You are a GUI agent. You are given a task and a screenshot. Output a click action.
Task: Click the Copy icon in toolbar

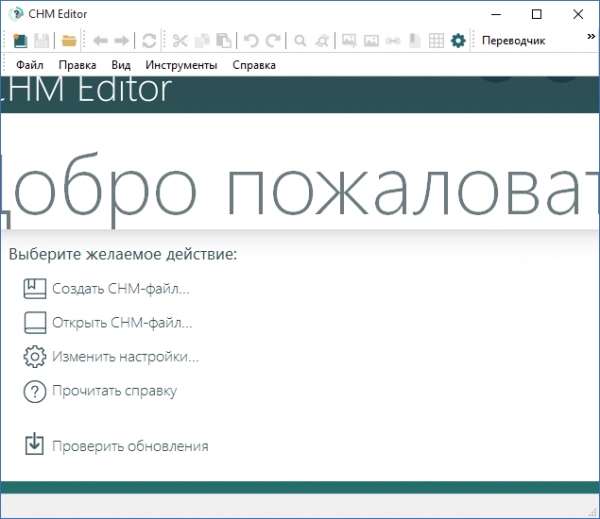point(202,41)
